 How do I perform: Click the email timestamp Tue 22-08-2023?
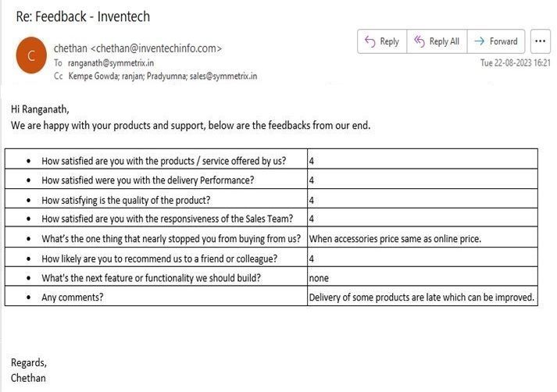515,62
